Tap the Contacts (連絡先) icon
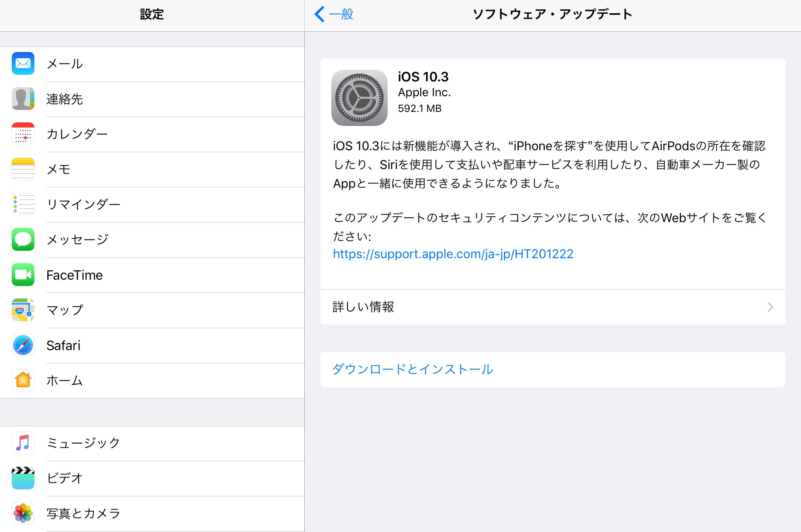801x532 pixels. pos(23,99)
